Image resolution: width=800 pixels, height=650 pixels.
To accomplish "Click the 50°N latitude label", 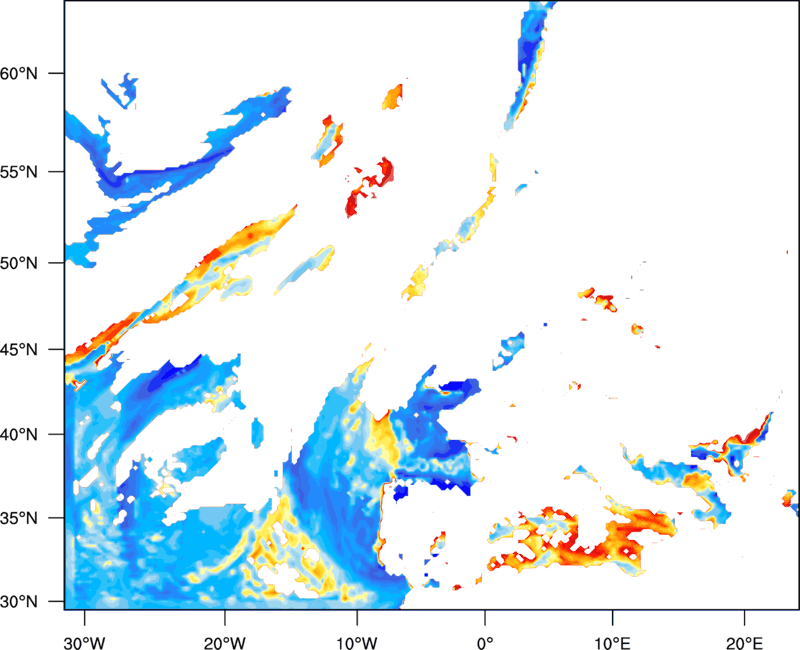I will click(x=19, y=263).
